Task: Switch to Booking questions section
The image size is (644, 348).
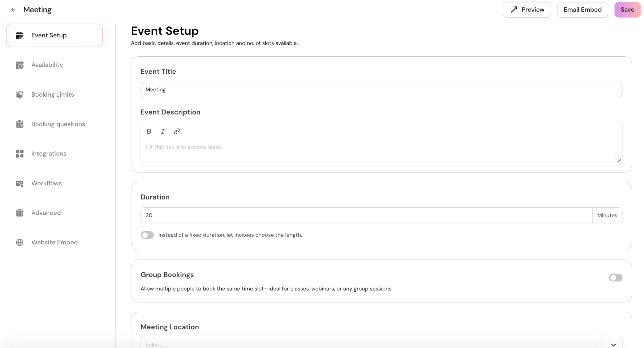Action: tap(54, 124)
